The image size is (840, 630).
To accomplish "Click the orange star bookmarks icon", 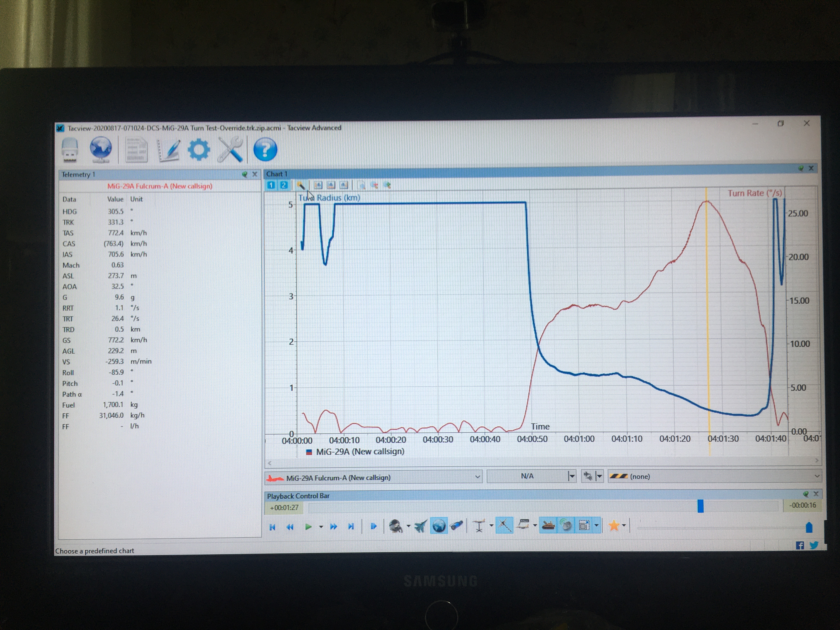I will (x=614, y=525).
